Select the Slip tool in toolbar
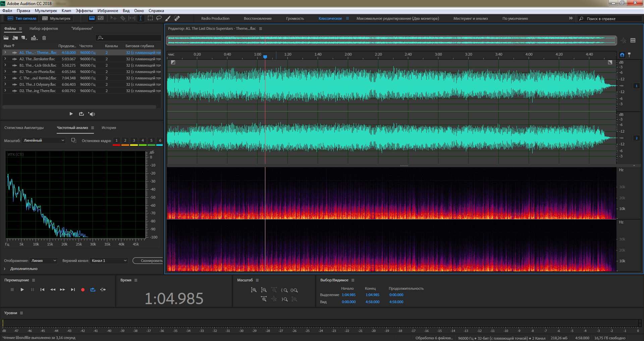 (132, 18)
